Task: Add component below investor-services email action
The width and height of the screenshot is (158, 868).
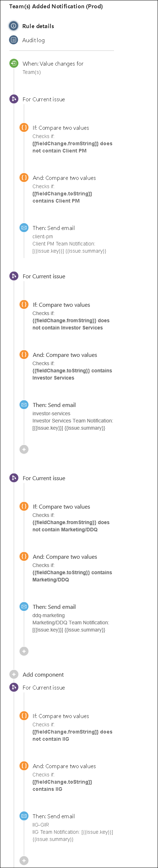Action: coord(24,449)
